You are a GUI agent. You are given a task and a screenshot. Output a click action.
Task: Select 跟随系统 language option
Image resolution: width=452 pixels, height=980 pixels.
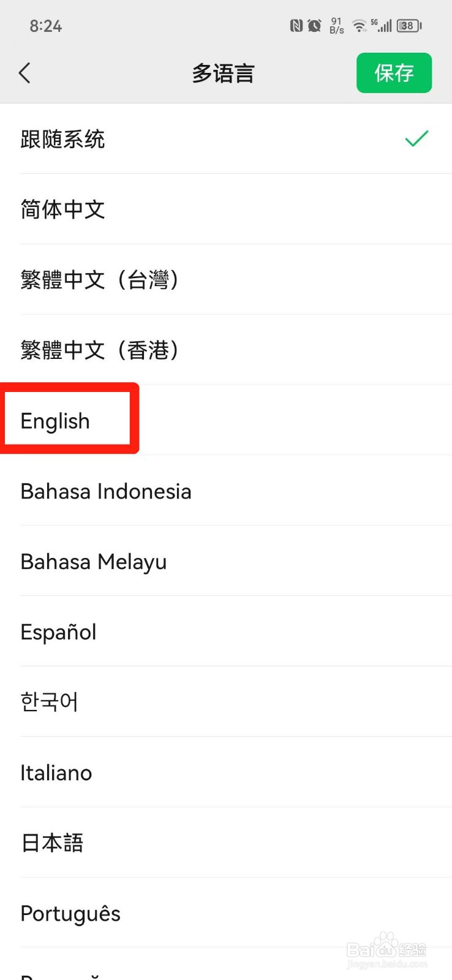[x=226, y=139]
